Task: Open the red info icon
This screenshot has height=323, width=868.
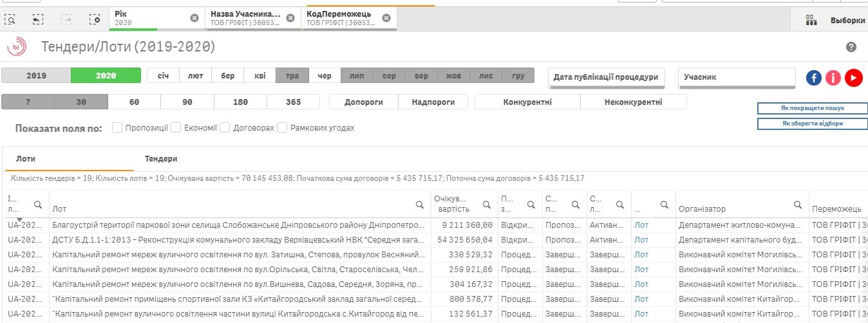Action: click(834, 77)
